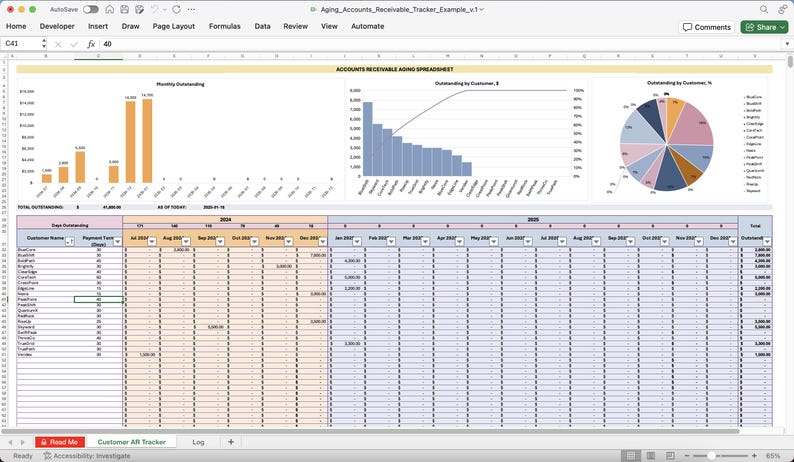This screenshot has height=462, width=794.
Task: Select the selected cell C41
Action: [98, 299]
